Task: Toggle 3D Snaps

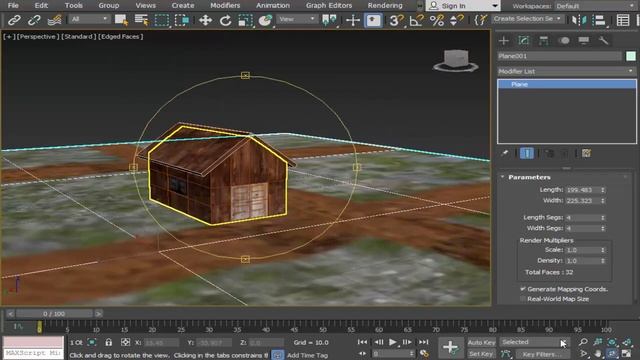Action: coord(396,20)
